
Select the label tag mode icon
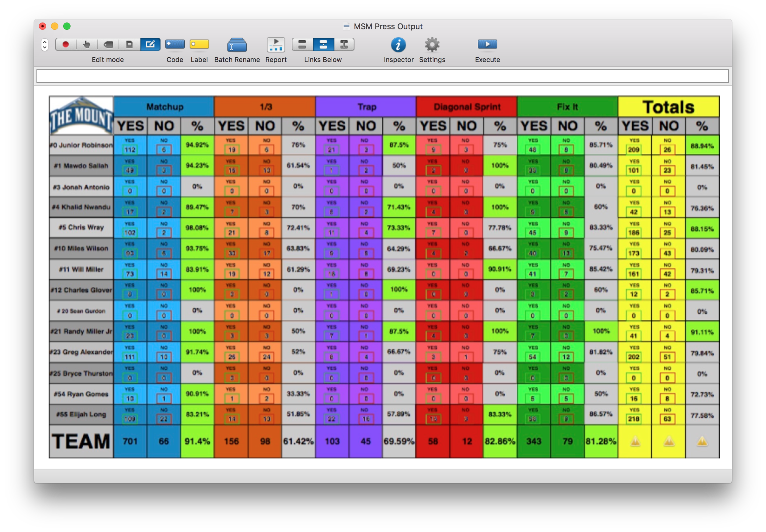coord(108,44)
